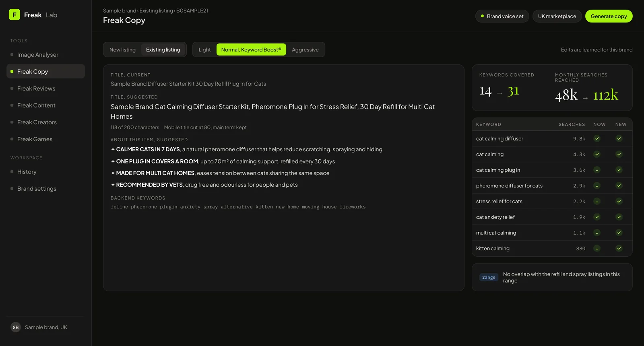The width and height of the screenshot is (644, 346).
Task: Click the SEARCHES column header
Action: tap(572, 124)
